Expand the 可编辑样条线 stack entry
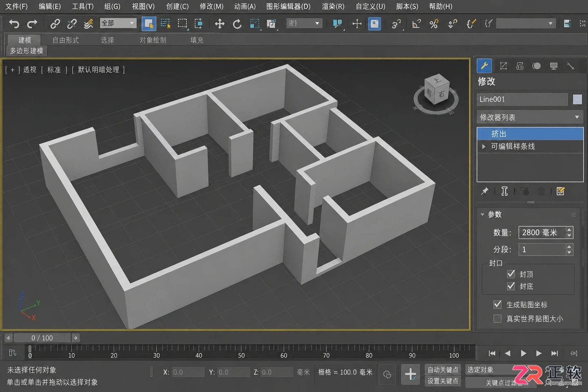Image resolution: width=588 pixels, height=392 pixels. tap(484, 147)
